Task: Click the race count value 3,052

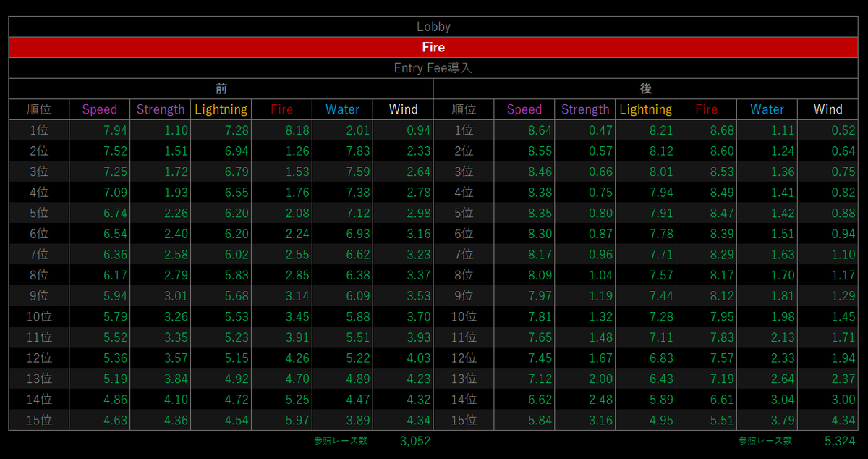Action: click(415, 441)
